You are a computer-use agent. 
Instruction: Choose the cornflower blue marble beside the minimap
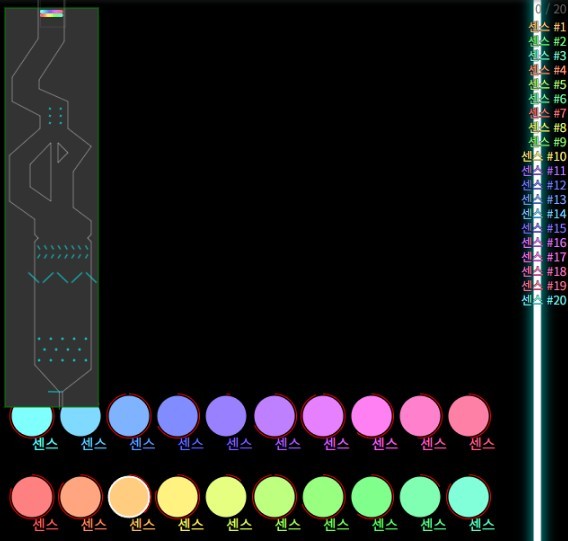[x=129, y=416]
